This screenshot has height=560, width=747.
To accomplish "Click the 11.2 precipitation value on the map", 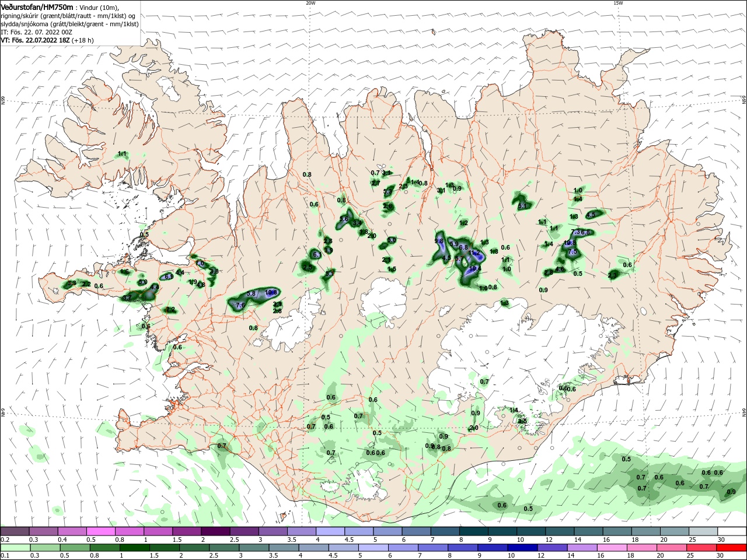I will [x=474, y=253].
